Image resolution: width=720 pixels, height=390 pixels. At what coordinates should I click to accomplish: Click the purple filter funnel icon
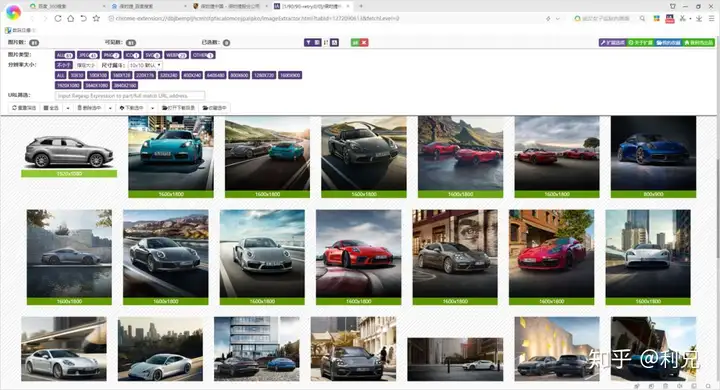(308, 43)
